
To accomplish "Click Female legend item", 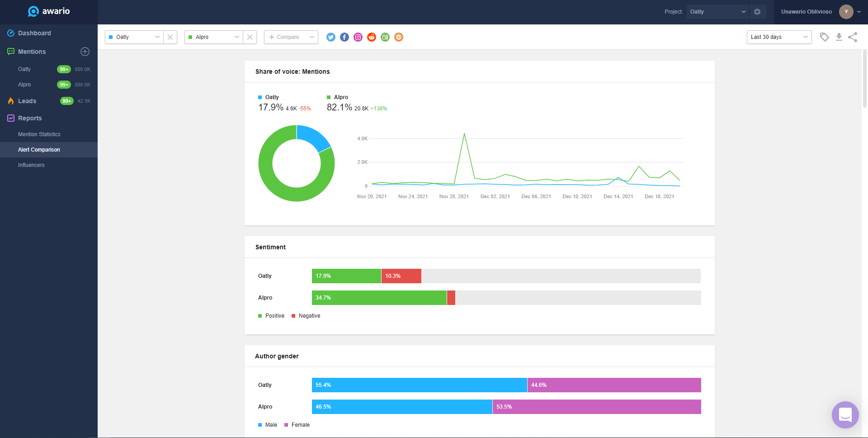I will click(297, 425).
